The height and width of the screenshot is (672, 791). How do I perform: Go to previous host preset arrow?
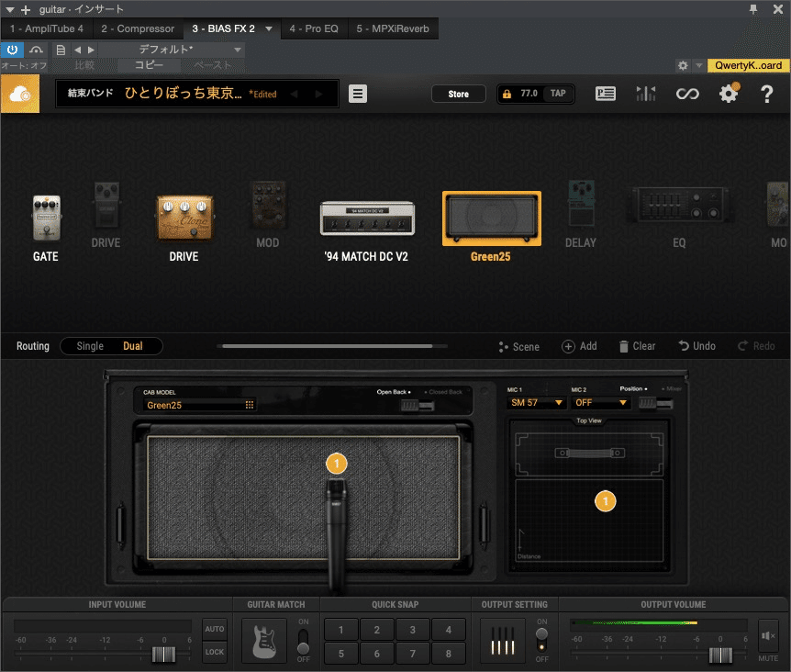[77, 50]
